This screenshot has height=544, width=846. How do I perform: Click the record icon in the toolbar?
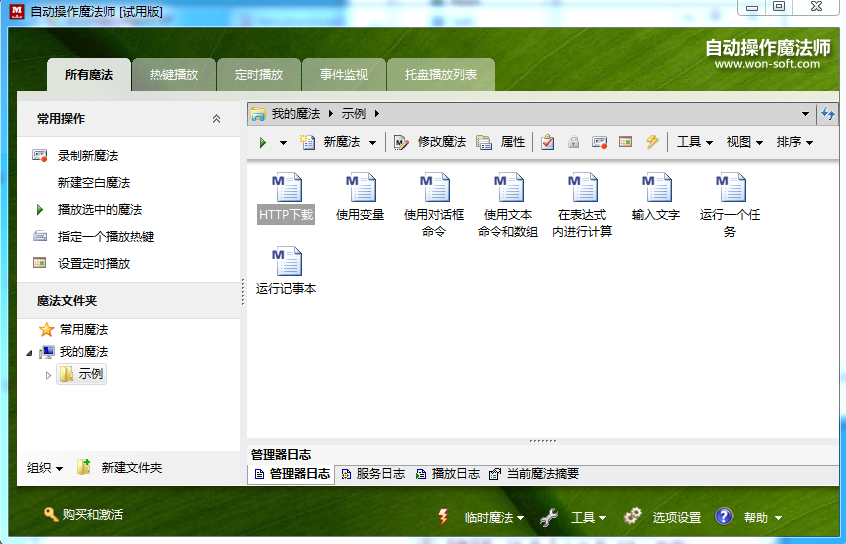pos(599,142)
